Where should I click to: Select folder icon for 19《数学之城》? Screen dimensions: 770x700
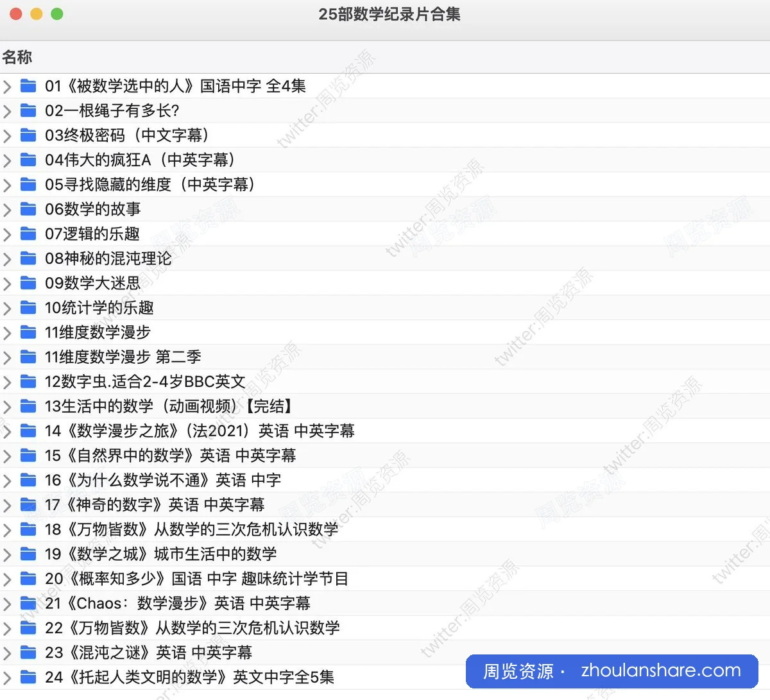pos(28,553)
